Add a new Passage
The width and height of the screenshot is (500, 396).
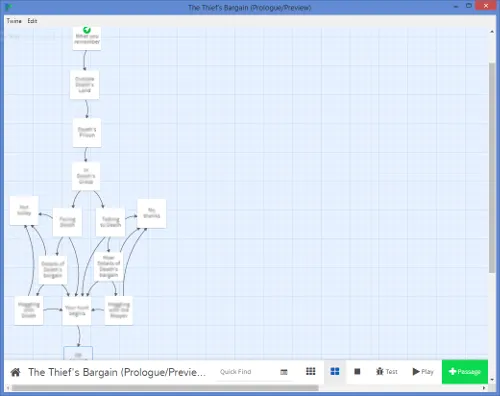click(465, 372)
